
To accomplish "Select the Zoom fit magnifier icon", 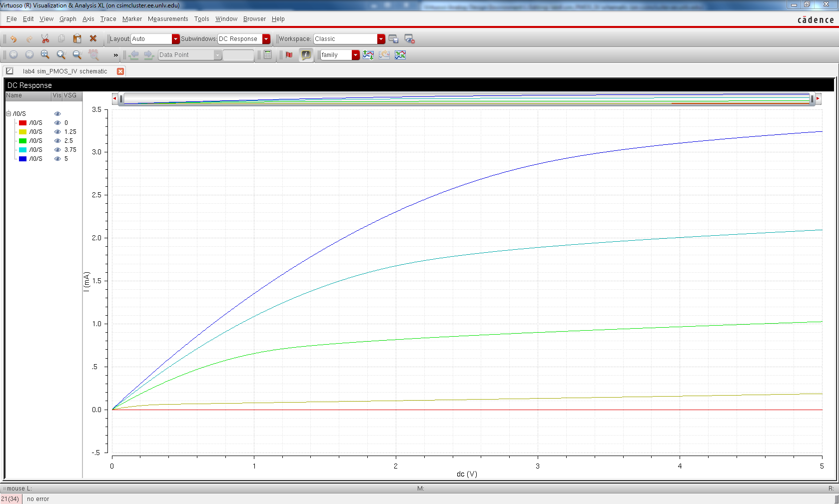I will coord(45,54).
